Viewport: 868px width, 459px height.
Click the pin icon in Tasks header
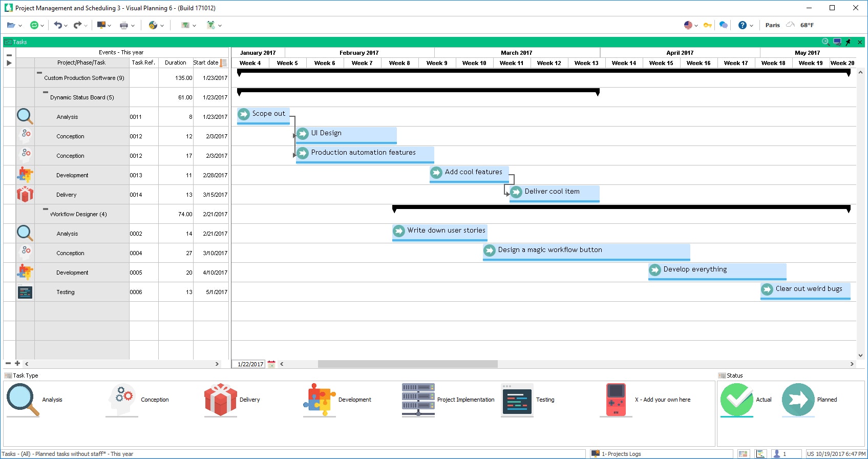[x=848, y=42]
